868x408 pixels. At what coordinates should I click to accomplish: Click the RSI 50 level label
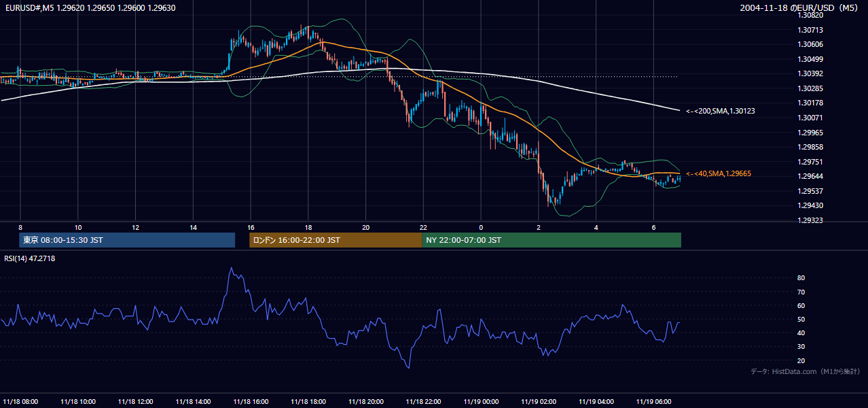click(801, 319)
